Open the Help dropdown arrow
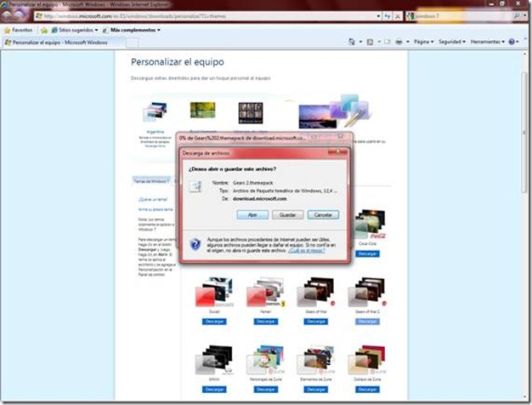Viewport: 532px width, 405px height. coord(518,42)
